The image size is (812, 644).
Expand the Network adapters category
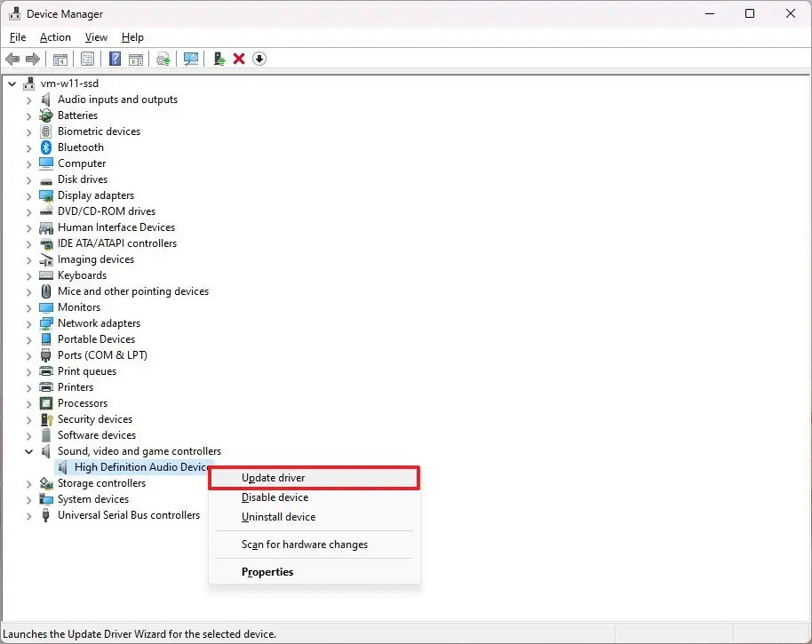click(x=28, y=322)
